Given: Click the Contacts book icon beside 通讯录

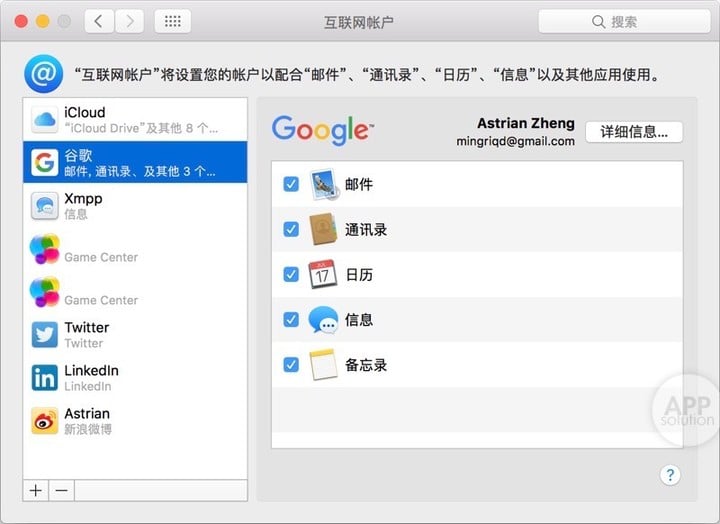Looking at the screenshot, I should click(323, 229).
